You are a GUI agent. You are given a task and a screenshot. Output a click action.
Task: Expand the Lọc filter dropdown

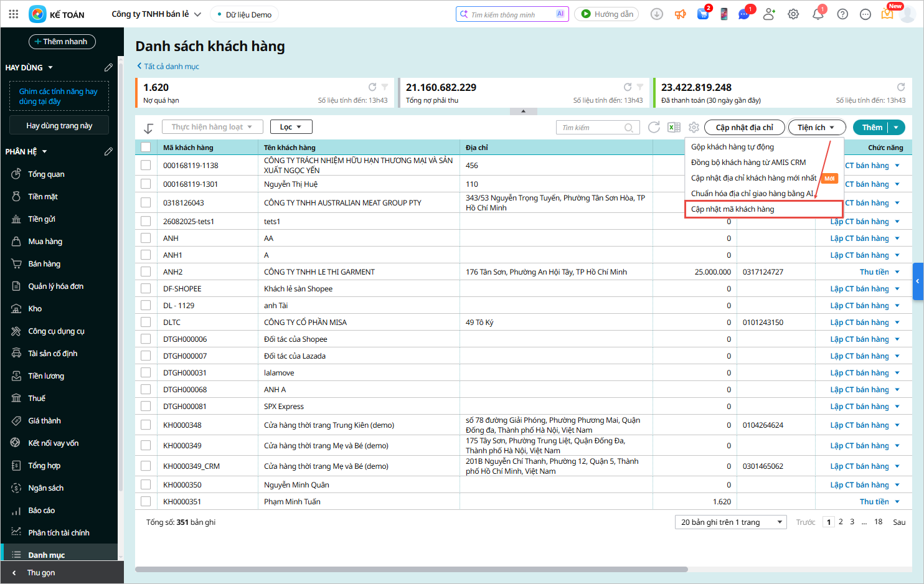point(291,127)
